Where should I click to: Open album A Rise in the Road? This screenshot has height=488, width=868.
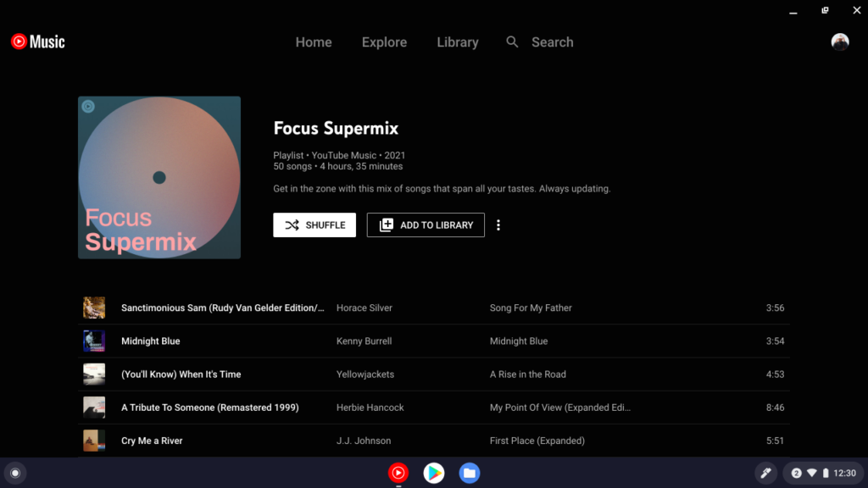(x=527, y=374)
